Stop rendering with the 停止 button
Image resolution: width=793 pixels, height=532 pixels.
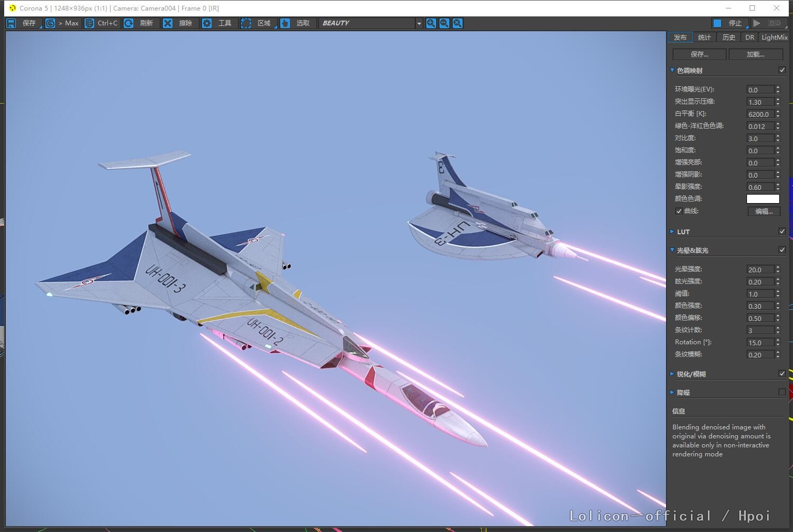coord(729,23)
